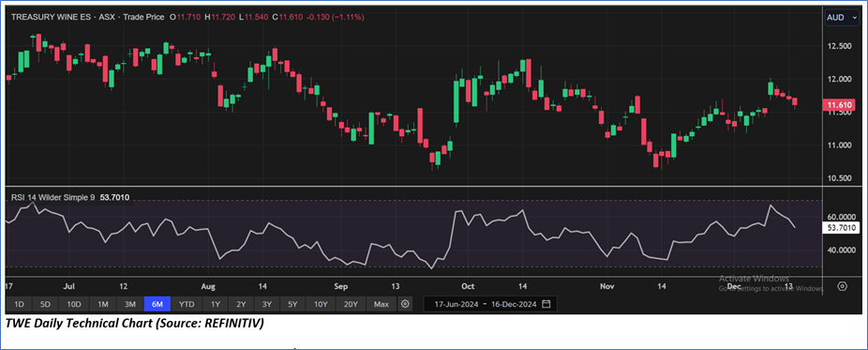Select the 1M time range

tap(103, 304)
